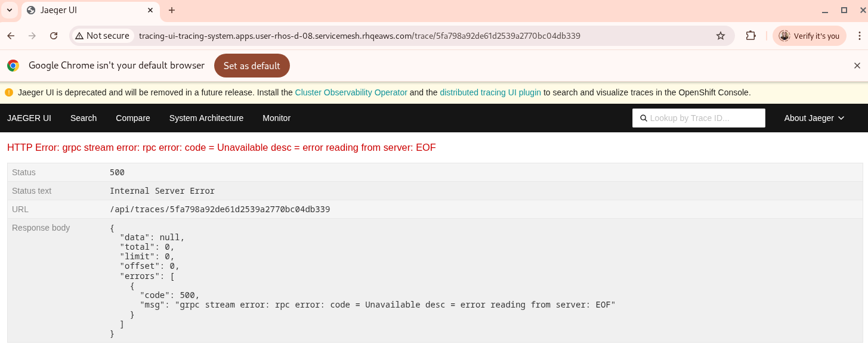Minimize the Chrome window
Viewport: 868px width, 363px height.
pyautogui.click(x=825, y=10)
